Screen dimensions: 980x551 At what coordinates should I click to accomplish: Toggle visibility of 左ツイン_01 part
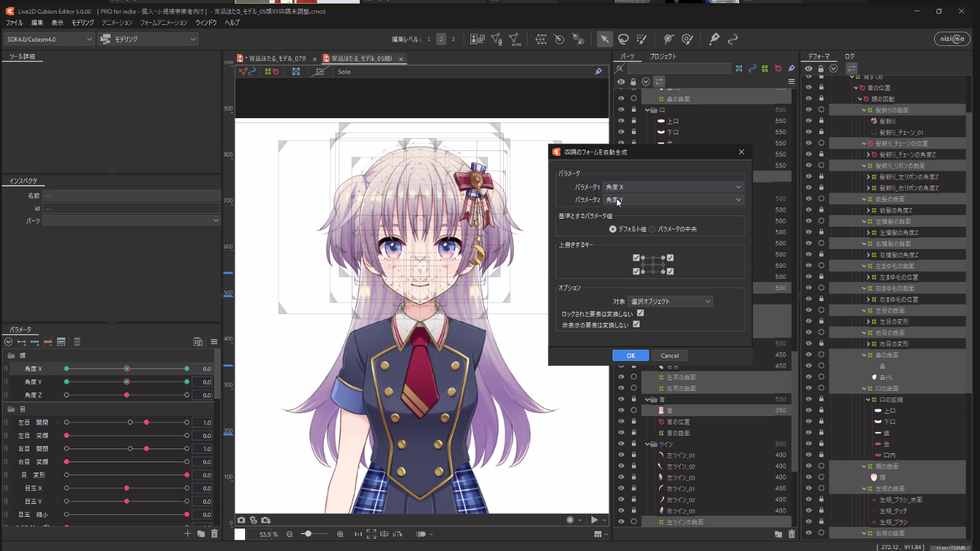coord(621,455)
